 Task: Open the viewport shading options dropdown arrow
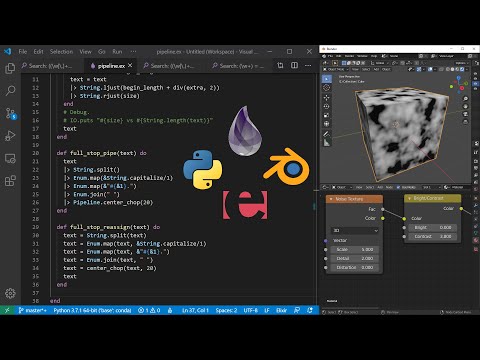[467, 69]
